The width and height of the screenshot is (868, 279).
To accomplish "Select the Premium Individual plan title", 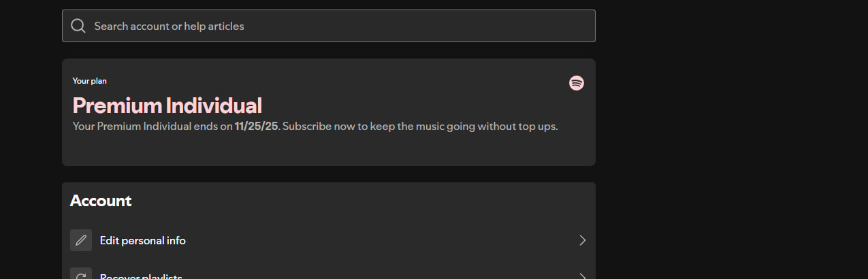I will click(x=167, y=105).
